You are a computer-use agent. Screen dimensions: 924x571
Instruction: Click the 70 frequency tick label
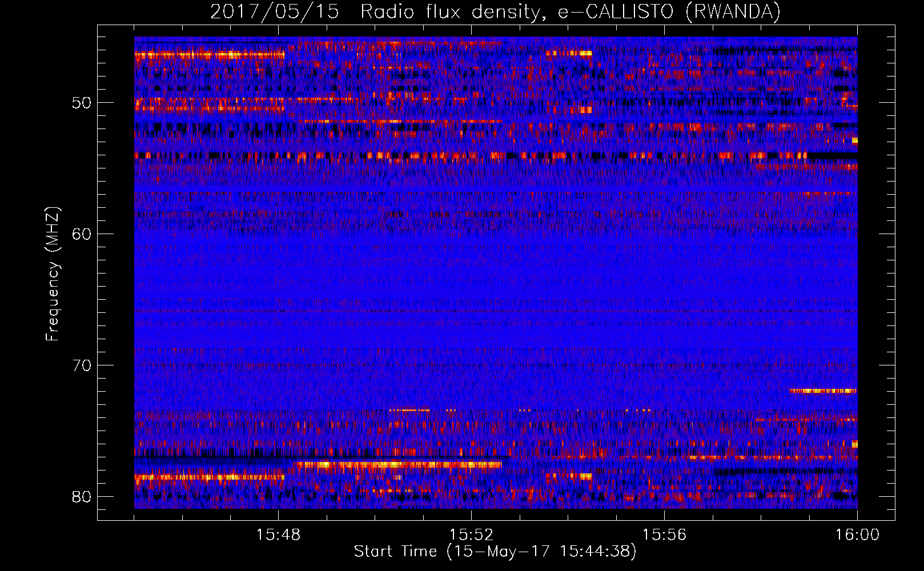tap(82, 365)
